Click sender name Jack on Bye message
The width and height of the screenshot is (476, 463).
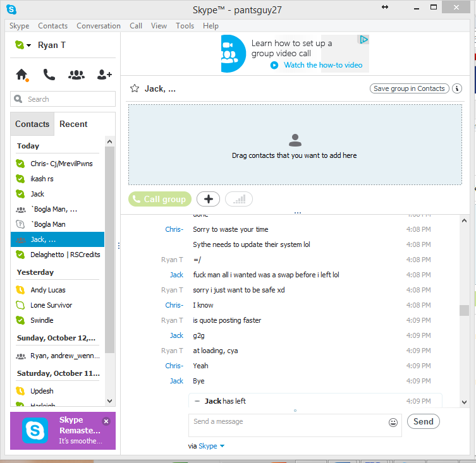click(176, 381)
